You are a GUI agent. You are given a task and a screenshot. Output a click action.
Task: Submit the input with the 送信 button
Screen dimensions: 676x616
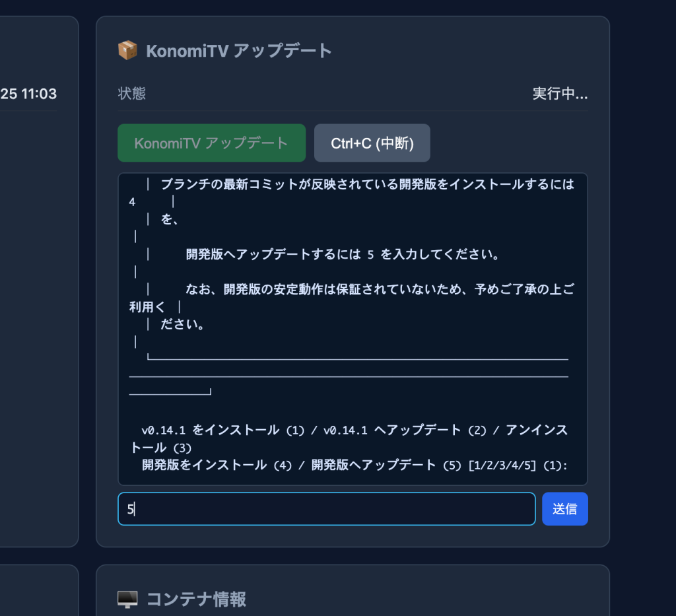[x=565, y=508]
